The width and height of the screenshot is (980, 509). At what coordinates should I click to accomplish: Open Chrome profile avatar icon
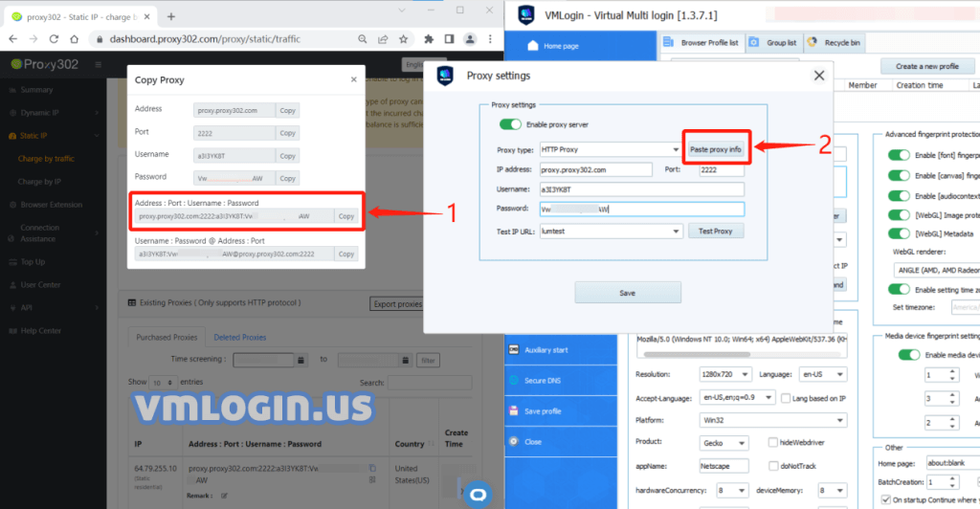(470, 38)
